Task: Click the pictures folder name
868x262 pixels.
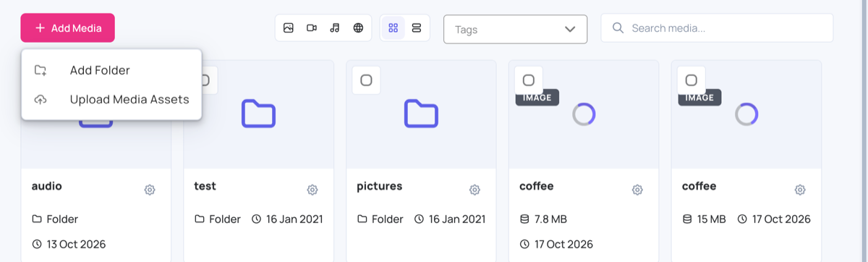Action: (x=380, y=186)
